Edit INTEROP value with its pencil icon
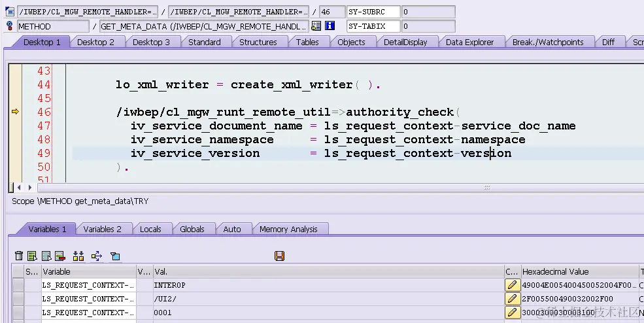This screenshot has height=323, width=644. [x=512, y=285]
